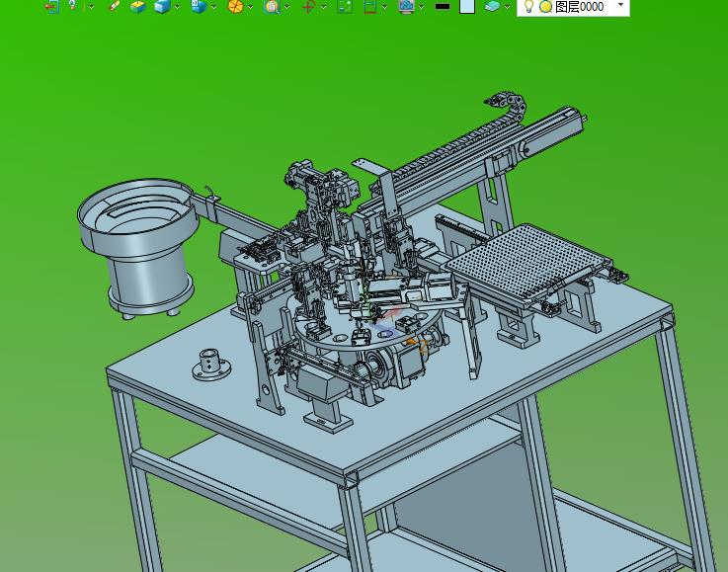
Task: Click the solid blue cube display icon
Action: pos(162,6)
